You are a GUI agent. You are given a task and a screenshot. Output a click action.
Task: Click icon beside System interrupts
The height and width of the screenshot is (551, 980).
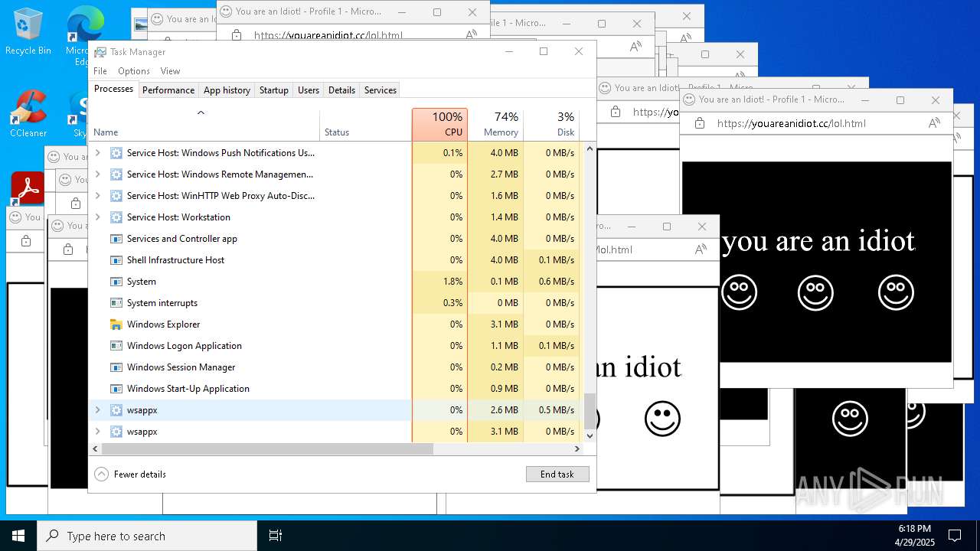[116, 302]
